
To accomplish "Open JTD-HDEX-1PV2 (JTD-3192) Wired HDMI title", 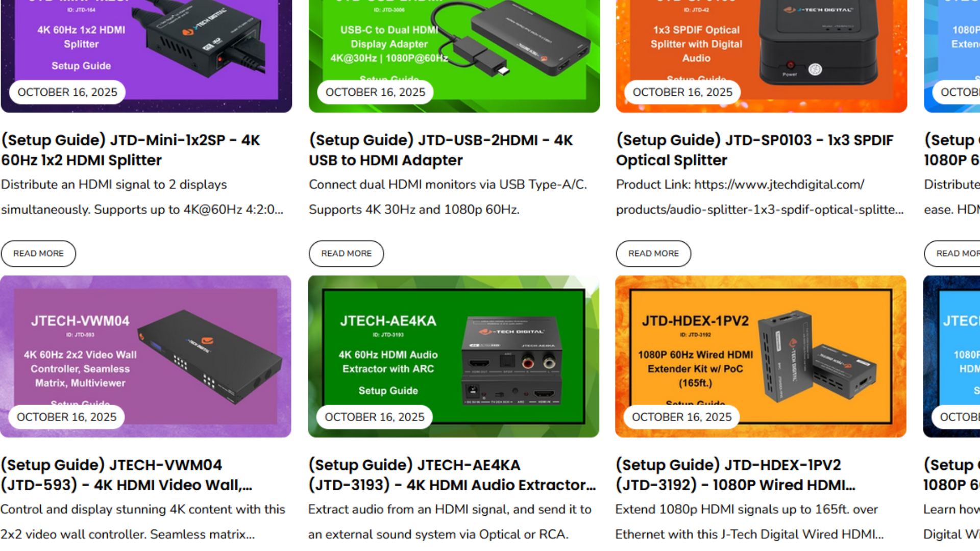I will click(x=736, y=475).
